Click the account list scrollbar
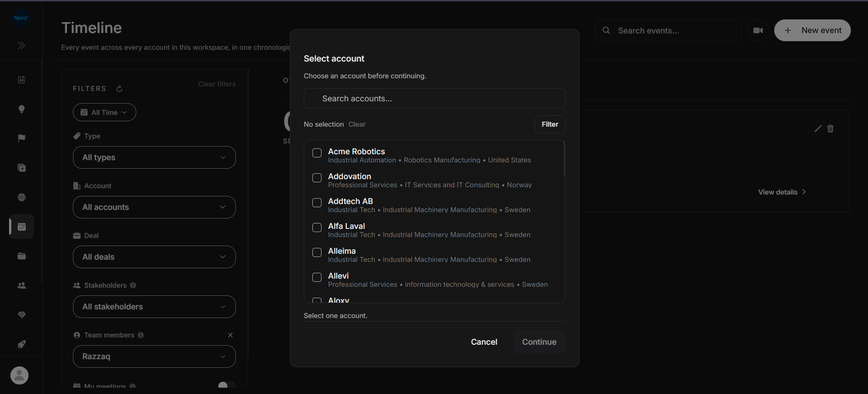 tap(564, 158)
